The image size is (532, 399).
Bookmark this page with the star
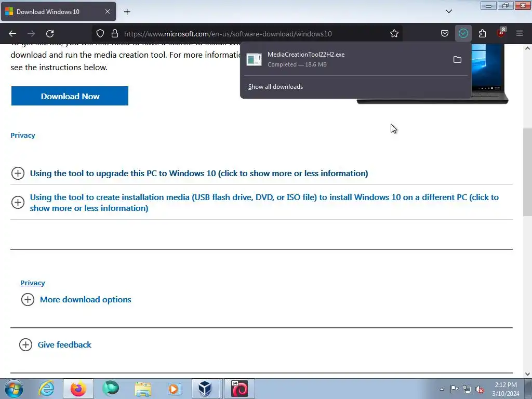point(394,33)
